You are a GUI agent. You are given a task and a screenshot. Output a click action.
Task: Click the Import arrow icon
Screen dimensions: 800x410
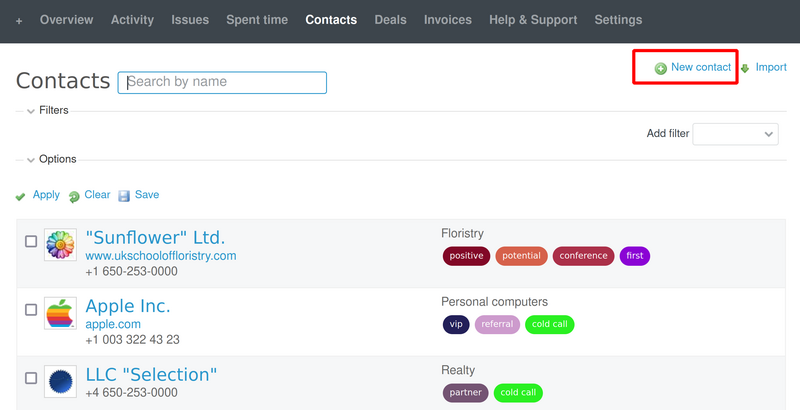point(745,68)
